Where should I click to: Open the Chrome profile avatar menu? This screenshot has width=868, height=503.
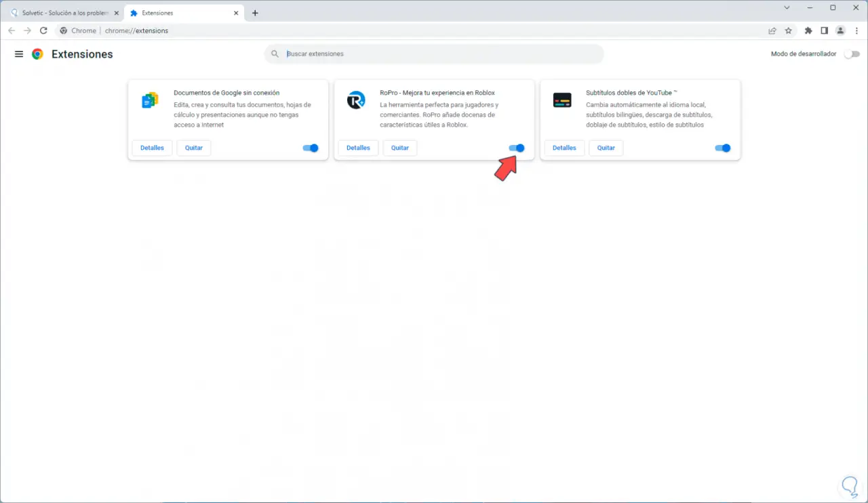point(841,31)
